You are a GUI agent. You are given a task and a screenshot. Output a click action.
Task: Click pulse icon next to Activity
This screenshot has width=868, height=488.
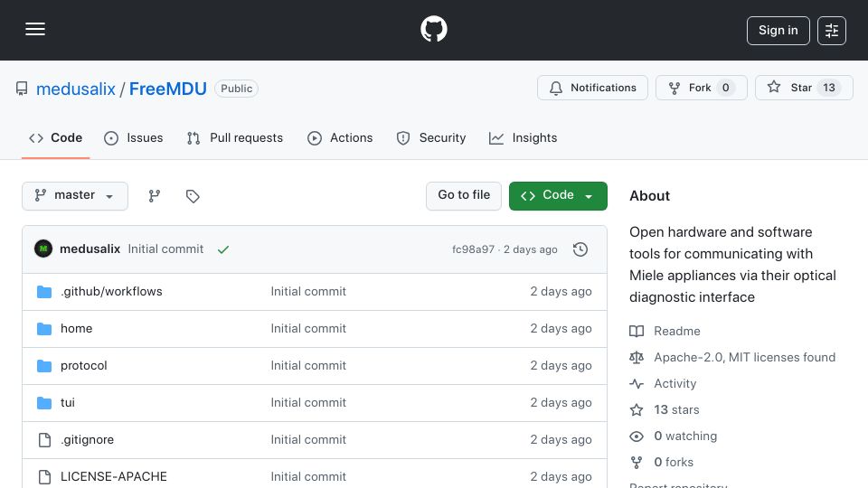(x=637, y=383)
